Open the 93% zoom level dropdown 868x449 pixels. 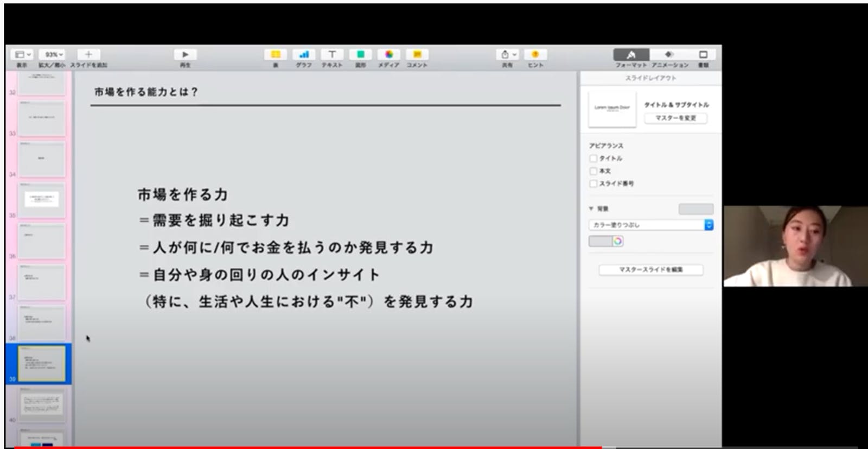point(54,54)
